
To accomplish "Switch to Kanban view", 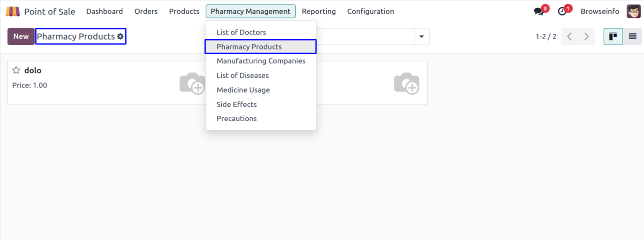I will click(613, 37).
